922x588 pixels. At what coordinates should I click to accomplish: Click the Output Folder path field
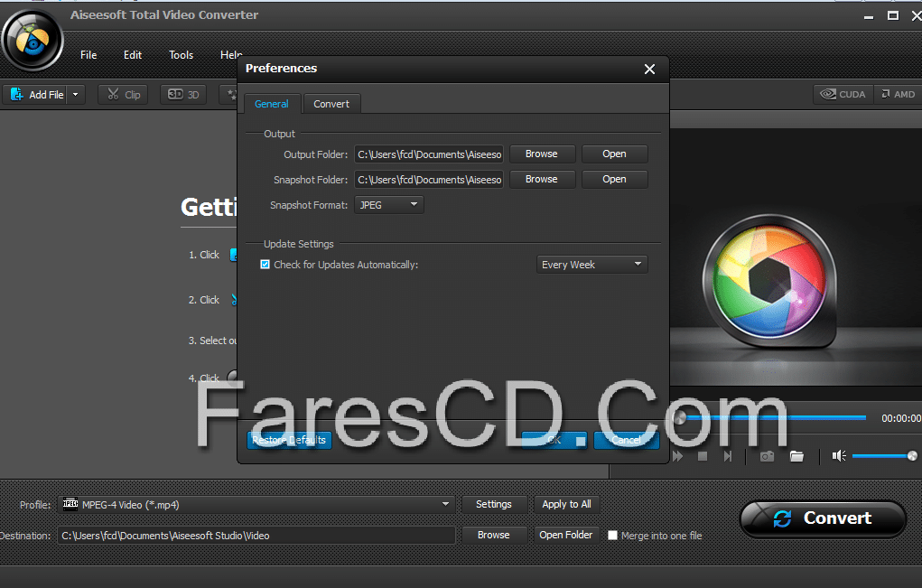pyautogui.click(x=429, y=154)
